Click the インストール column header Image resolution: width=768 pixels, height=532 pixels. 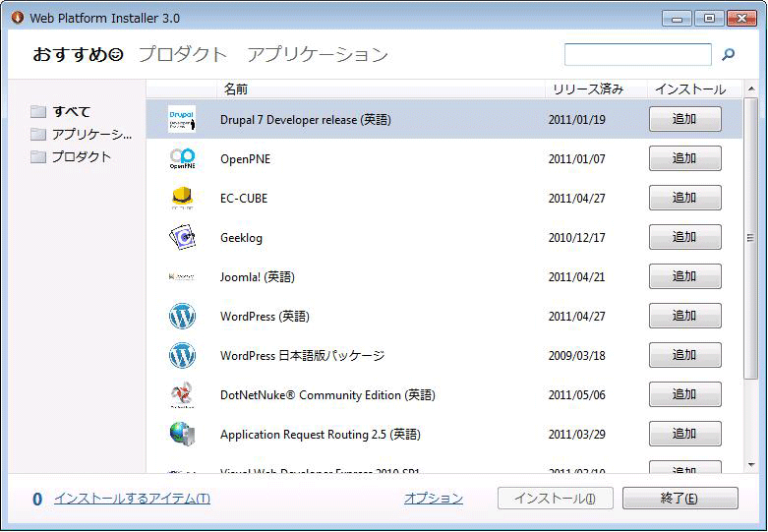694,89
